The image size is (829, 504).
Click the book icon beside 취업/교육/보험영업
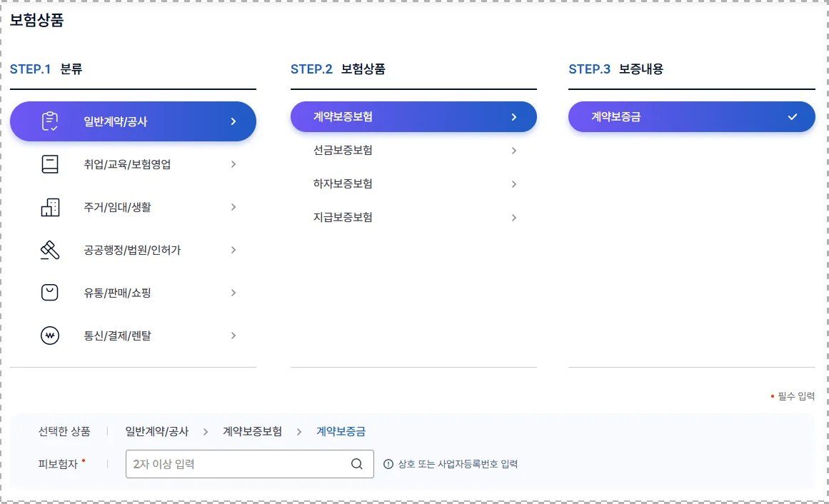[x=50, y=164]
